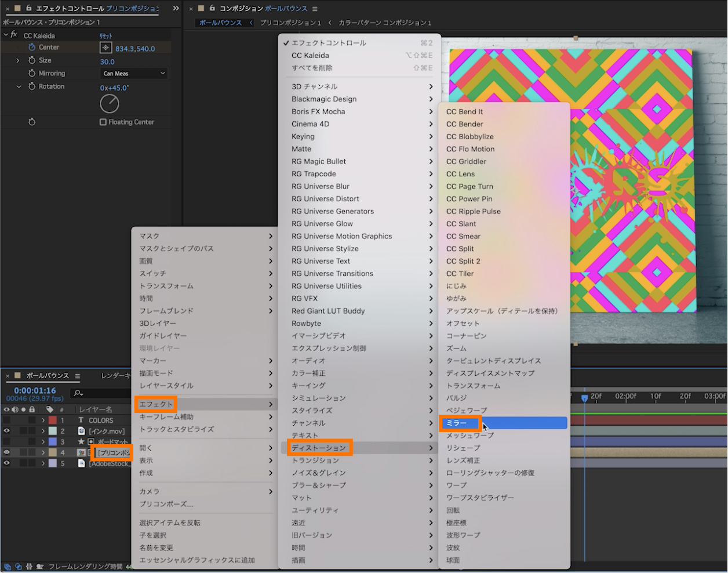Screen dimensions: 728x573
Task: Toggle the Size property stopwatch
Action: pos(32,60)
